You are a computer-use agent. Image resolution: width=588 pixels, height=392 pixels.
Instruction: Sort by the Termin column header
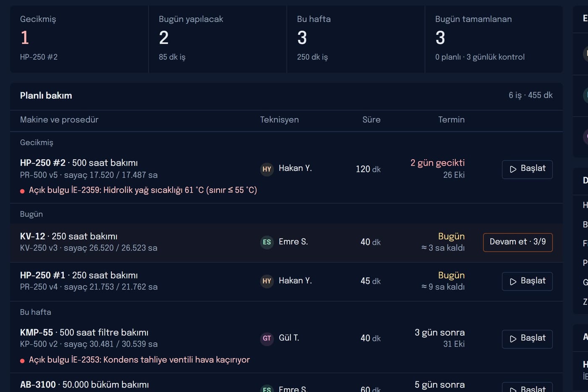[451, 120]
